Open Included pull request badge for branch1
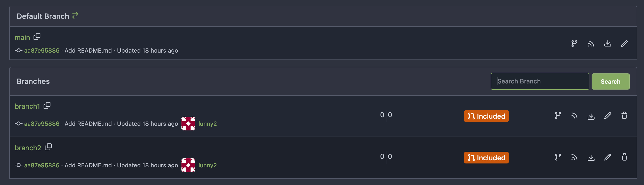Image resolution: width=644 pixels, height=185 pixels. (486, 116)
